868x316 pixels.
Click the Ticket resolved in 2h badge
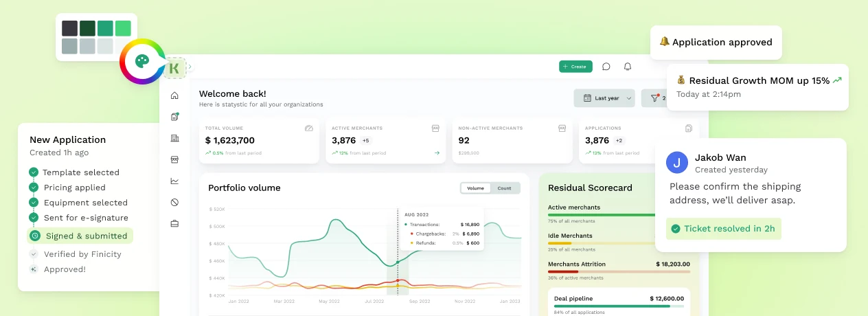point(723,229)
